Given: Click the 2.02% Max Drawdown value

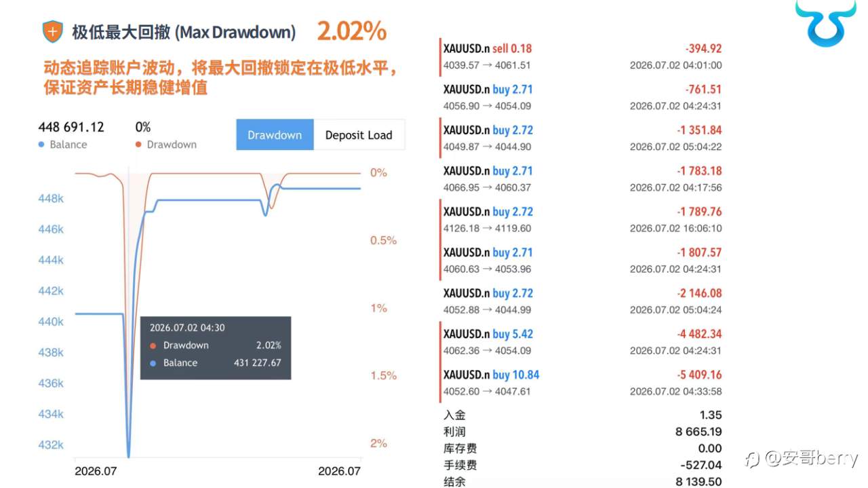Looking at the screenshot, I should pyautogui.click(x=351, y=31).
